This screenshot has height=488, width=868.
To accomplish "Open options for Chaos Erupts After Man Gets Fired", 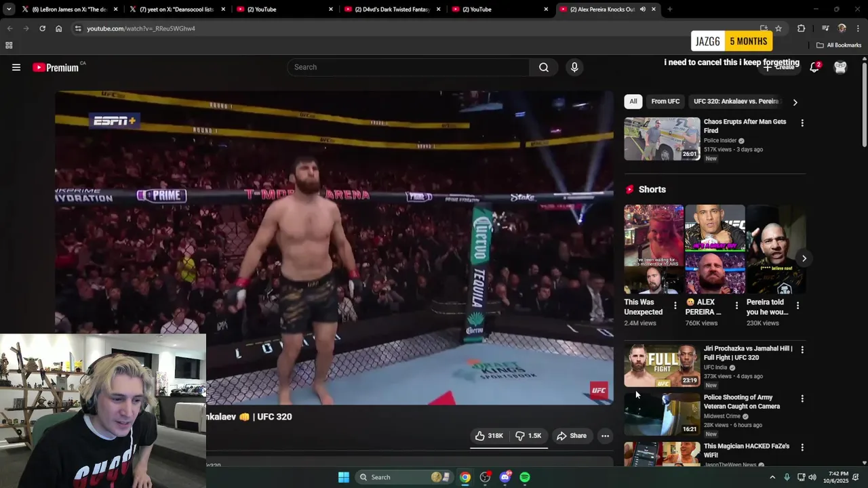I will point(802,123).
